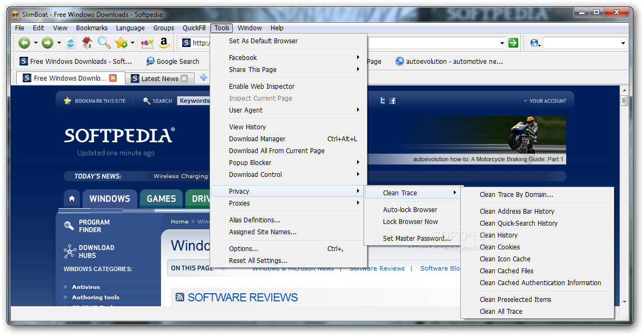Choose Enable Web Inspector
This screenshot has height=336, width=644.
coord(289,87)
